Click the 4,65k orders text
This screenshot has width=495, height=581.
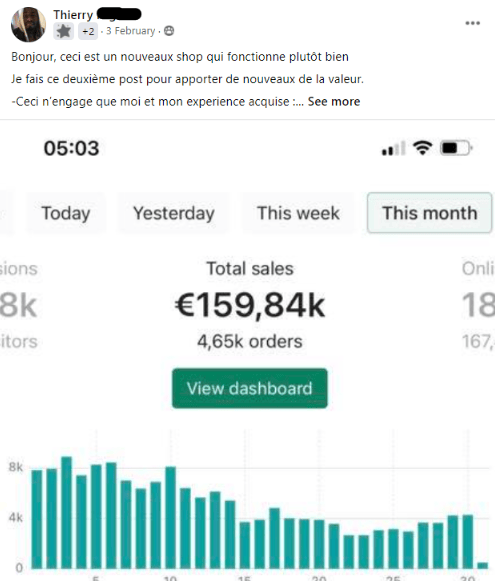point(250,341)
